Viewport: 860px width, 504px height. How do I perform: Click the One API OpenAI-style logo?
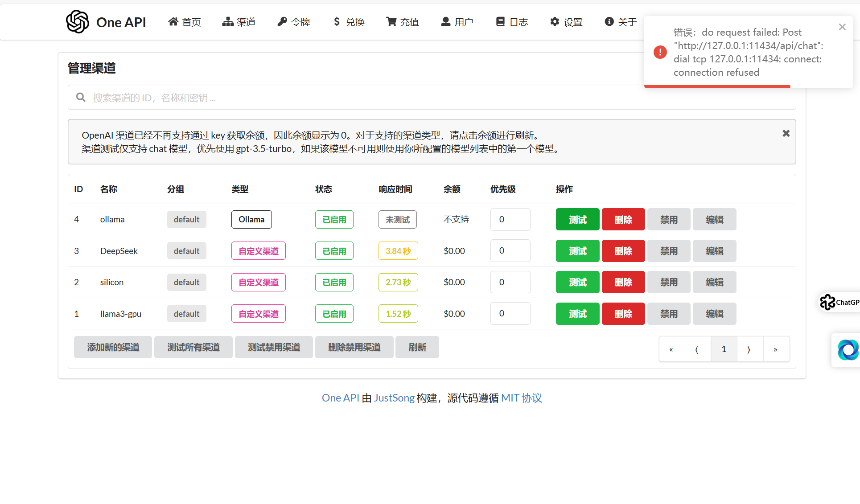point(78,22)
